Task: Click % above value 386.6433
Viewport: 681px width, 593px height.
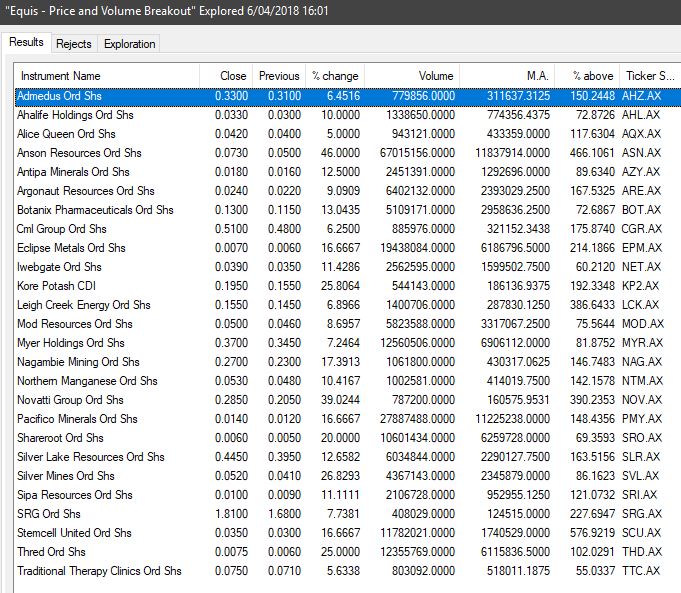Action: coord(592,305)
